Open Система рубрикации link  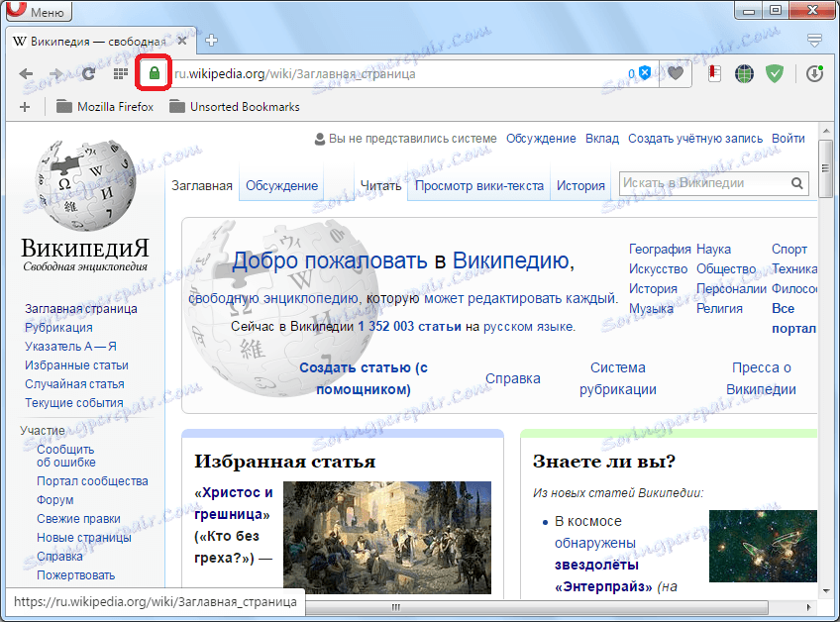[x=618, y=378]
